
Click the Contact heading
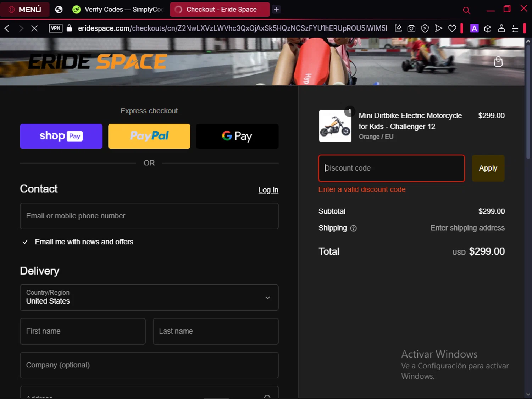coord(39,189)
